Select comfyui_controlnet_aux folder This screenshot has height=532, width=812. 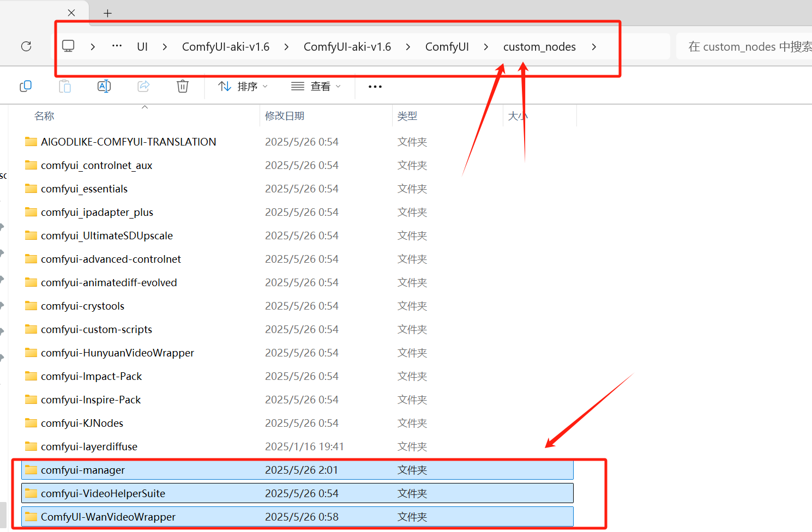[97, 165]
